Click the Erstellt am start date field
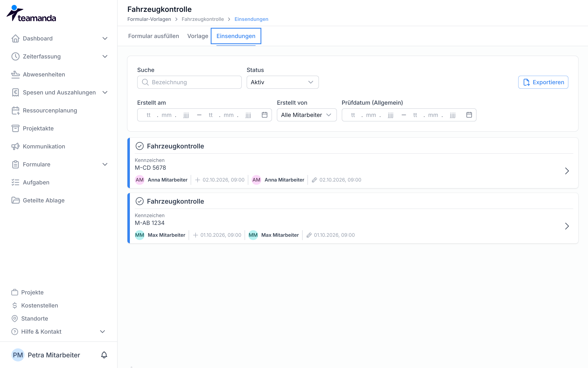This screenshot has height=368, width=588. tap(168, 115)
